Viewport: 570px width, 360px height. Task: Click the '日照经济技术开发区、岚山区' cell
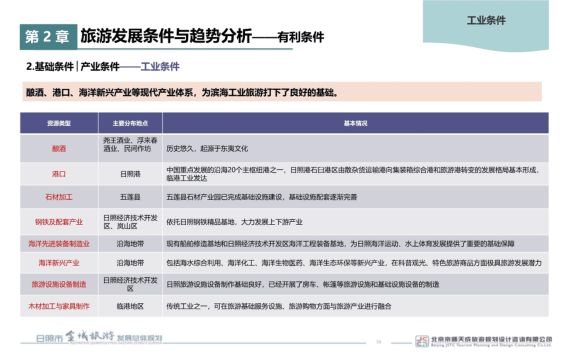pos(130,222)
